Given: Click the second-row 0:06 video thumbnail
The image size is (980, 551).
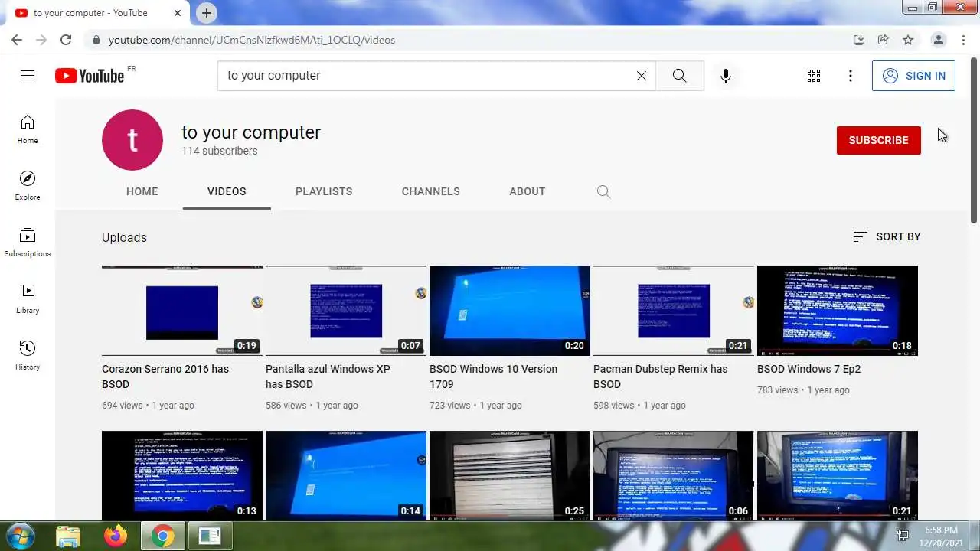Looking at the screenshot, I should [674, 475].
